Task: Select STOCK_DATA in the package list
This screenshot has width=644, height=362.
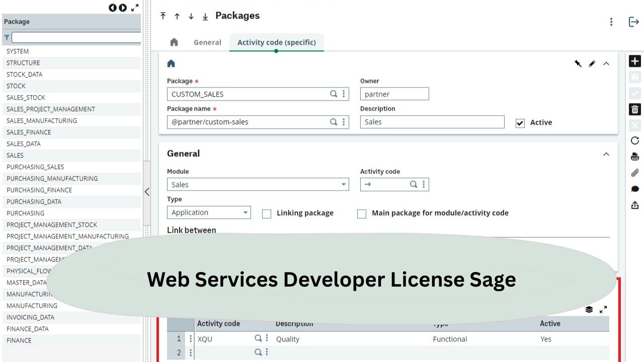Action: [x=71, y=74]
